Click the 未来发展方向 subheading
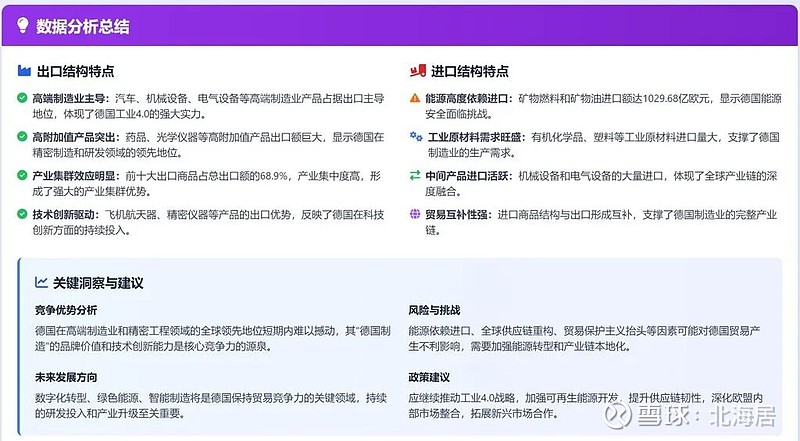 [x=66, y=377]
